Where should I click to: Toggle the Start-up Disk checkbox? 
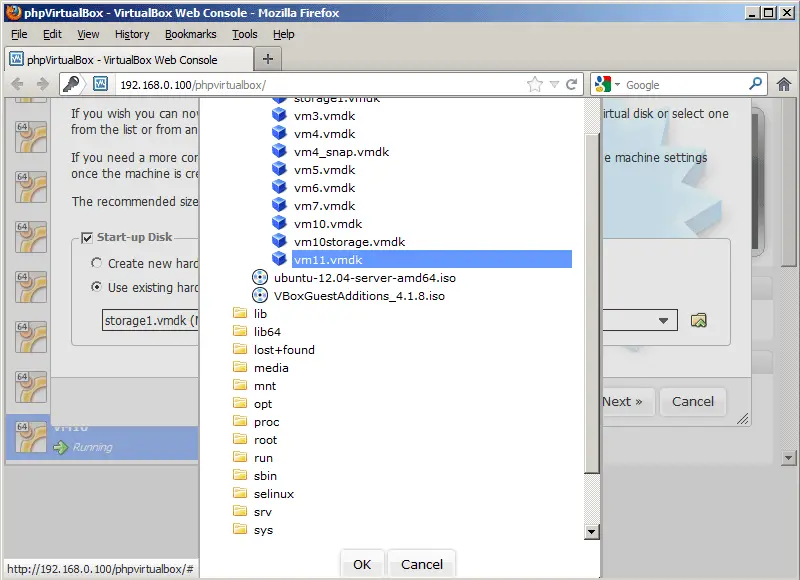[x=87, y=238]
